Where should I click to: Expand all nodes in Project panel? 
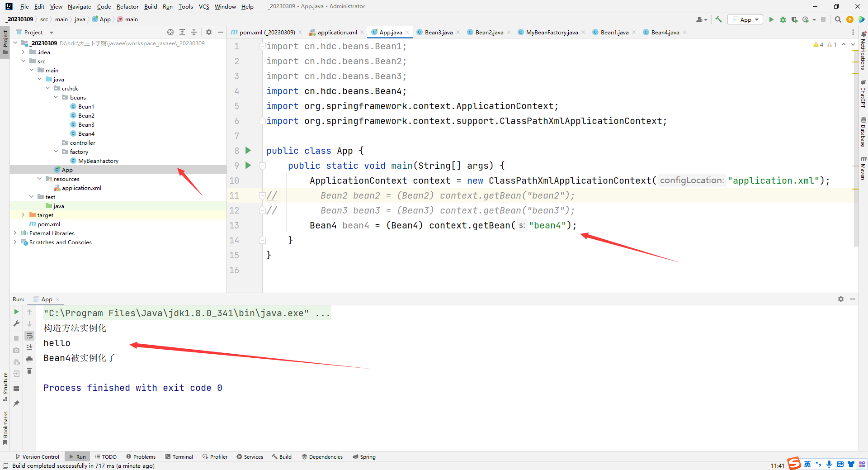click(182, 32)
